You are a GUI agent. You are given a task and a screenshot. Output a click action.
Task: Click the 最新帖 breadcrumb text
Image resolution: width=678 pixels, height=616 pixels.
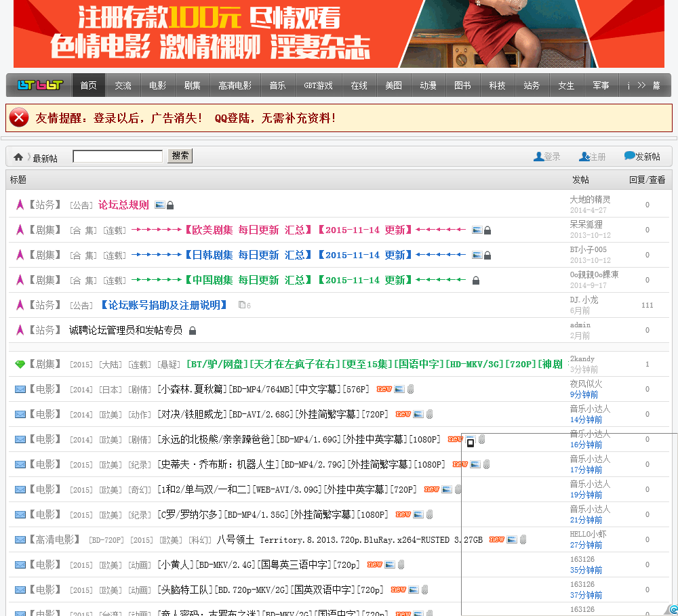(45, 159)
